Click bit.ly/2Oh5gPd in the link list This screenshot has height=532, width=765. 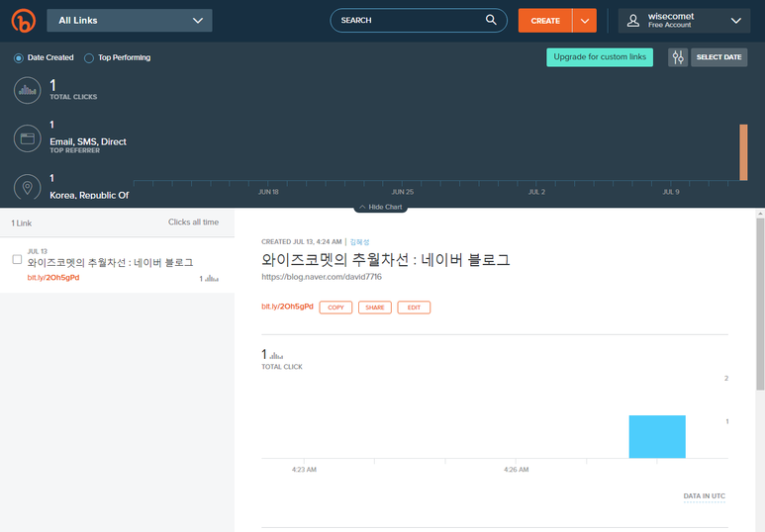53,278
